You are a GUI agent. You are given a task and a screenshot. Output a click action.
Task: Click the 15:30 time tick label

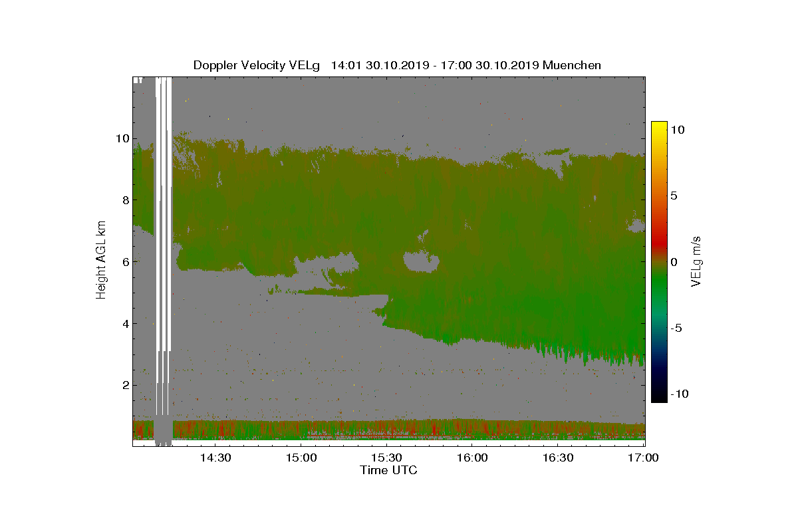click(x=387, y=458)
